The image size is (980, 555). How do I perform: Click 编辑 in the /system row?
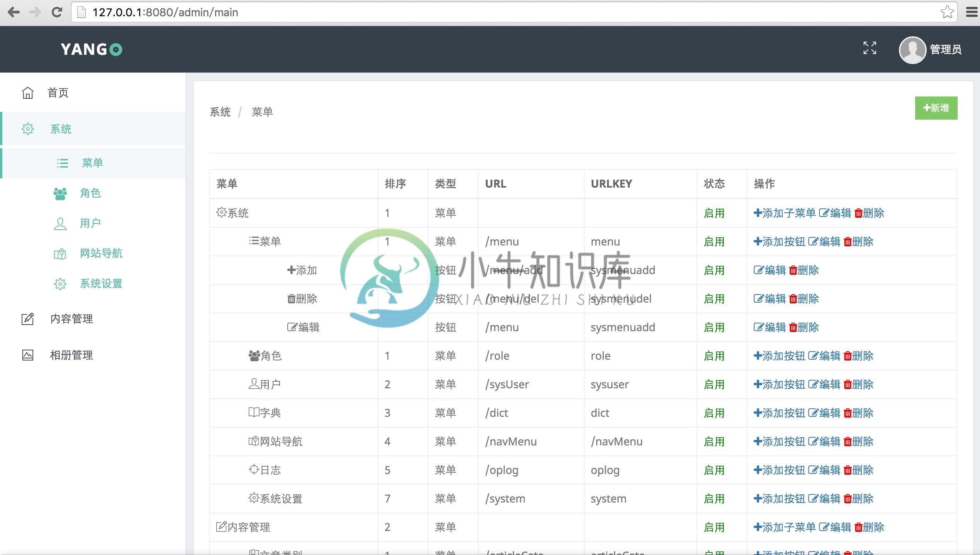pyautogui.click(x=824, y=499)
